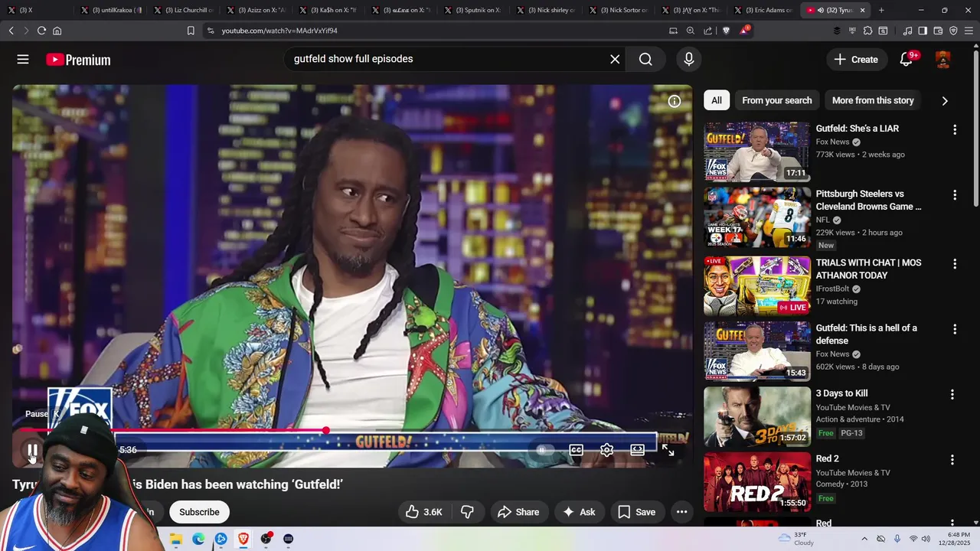The width and height of the screenshot is (980, 551).
Task: Open 3 Days to Kill title
Action: coord(841,393)
